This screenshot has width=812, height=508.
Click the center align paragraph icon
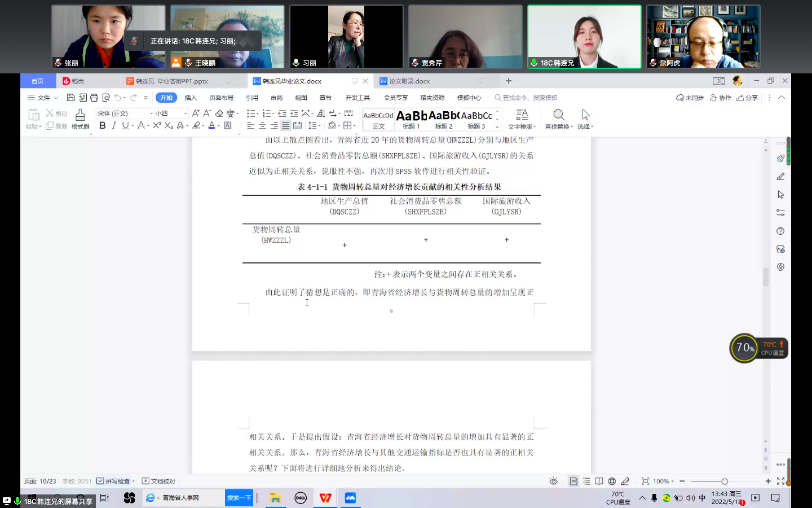(x=262, y=125)
